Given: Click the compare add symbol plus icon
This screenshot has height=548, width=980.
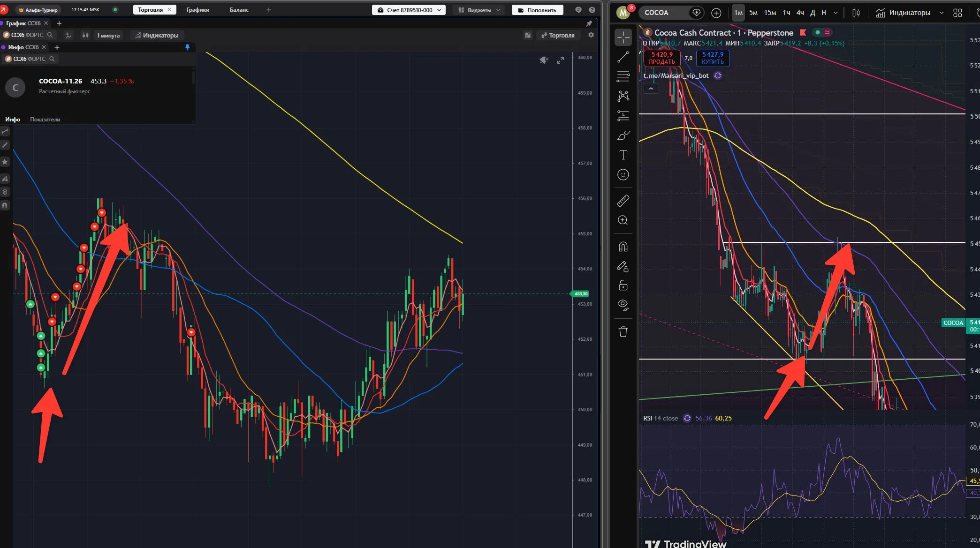Looking at the screenshot, I should [716, 13].
